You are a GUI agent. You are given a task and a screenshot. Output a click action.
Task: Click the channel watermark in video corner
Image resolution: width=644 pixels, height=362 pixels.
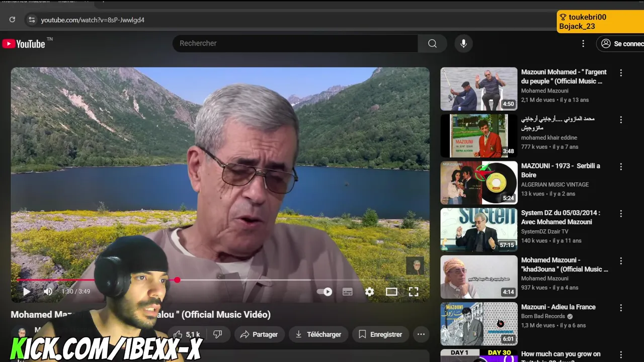(x=415, y=265)
